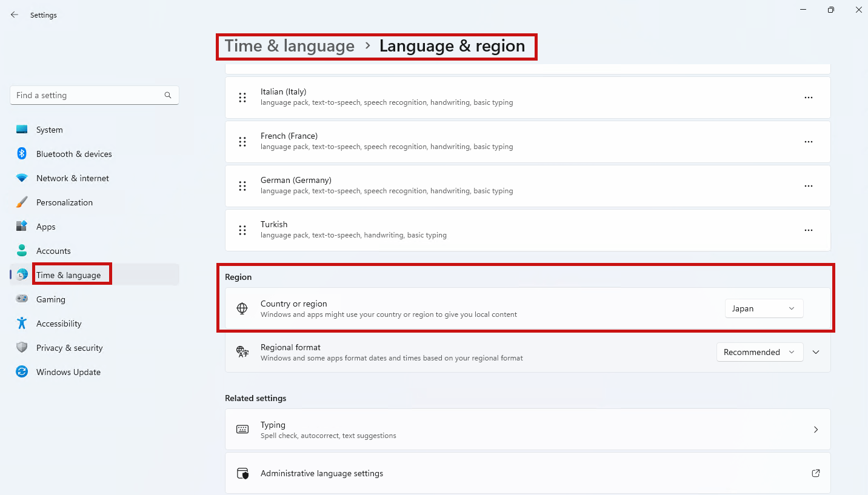This screenshot has height=495, width=868.
Task: Grab the drag handle for French (France)
Action: (x=242, y=142)
